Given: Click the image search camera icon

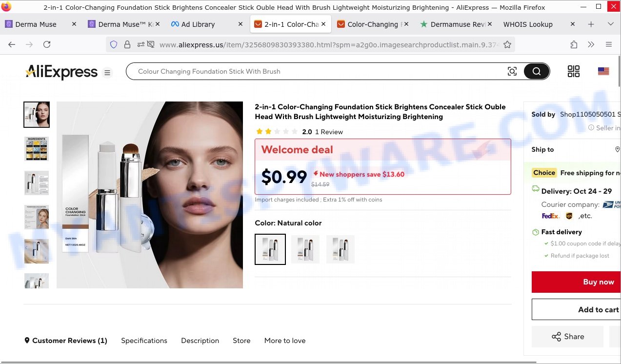Looking at the screenshot, I should click(x=512, y=72).
